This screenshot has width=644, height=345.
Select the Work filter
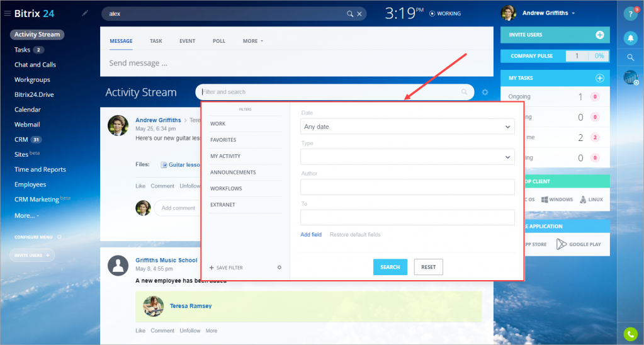tap(245, 123)
